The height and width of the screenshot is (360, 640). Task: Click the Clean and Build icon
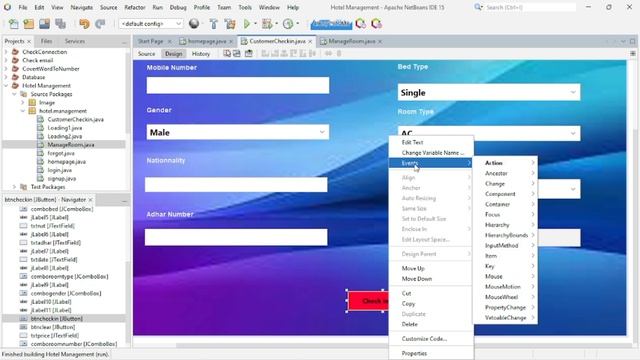click(x=230, y=24)
